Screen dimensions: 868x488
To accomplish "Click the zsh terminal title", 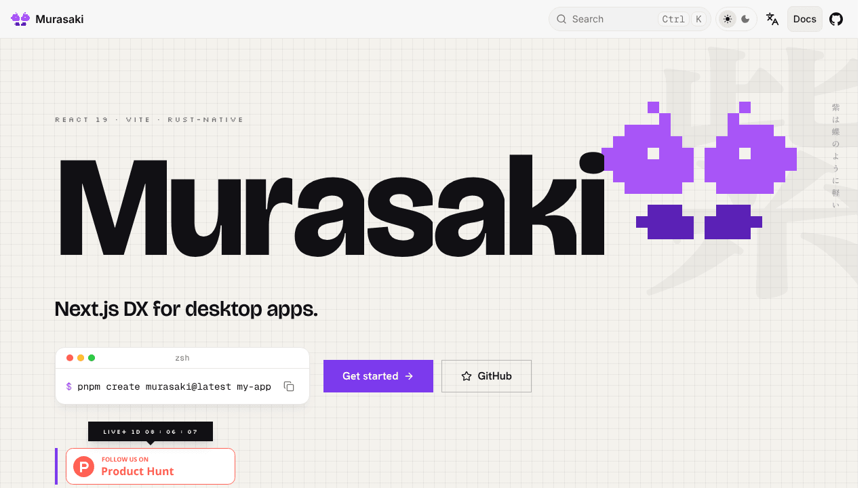I will click(182, 358).
